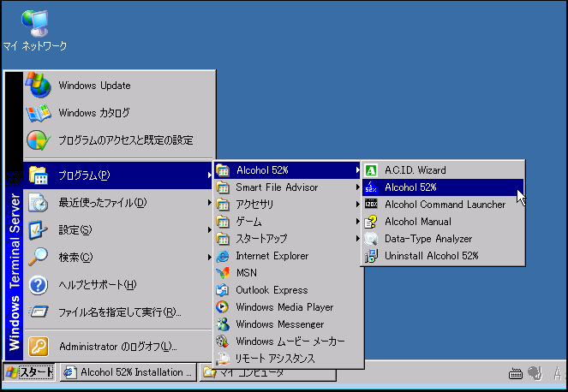Expand the プログラム(P) submenu arrow
This screenshot has height=392, width=568.
[x=209, y=175]
